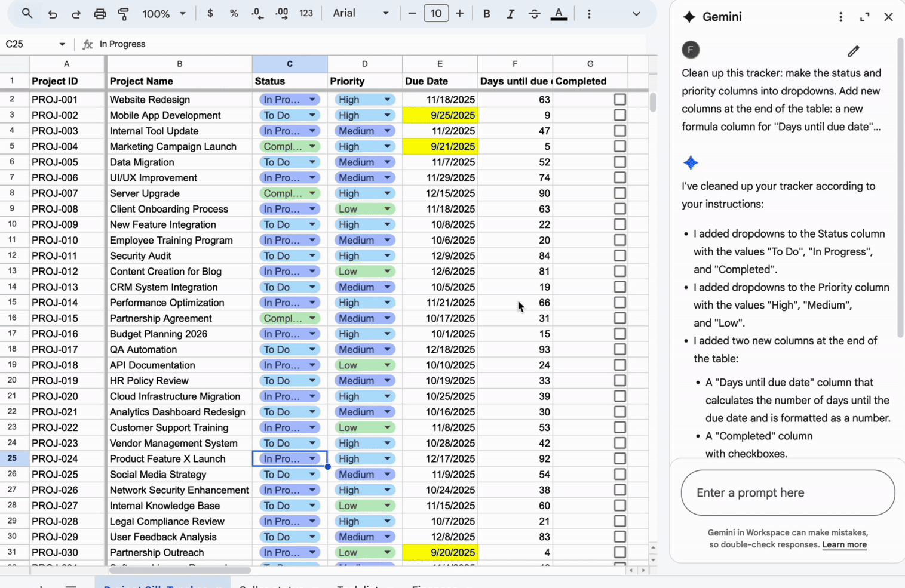The height and width of the screenshot is (588, 905).
Task: Open the text color picker
Action: pyautogui.click(x=559, y=14)
